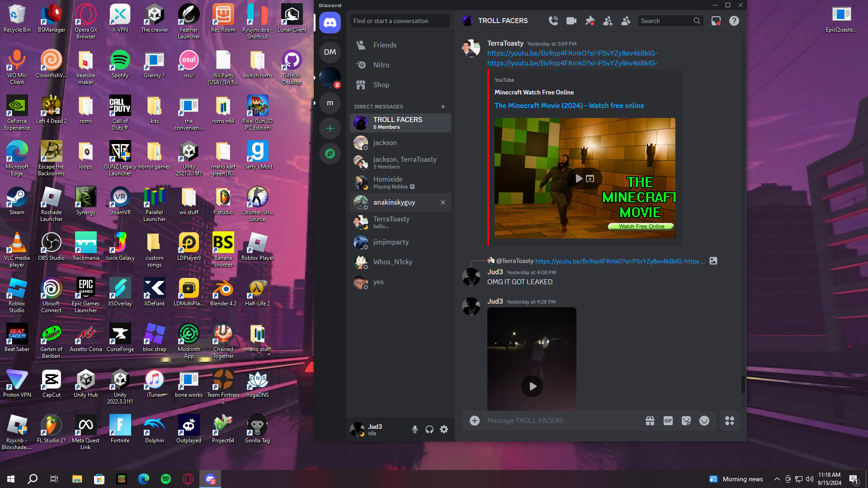Create a new DM with plus button
The image size is (868, 488).
click(x=443, y=107)
